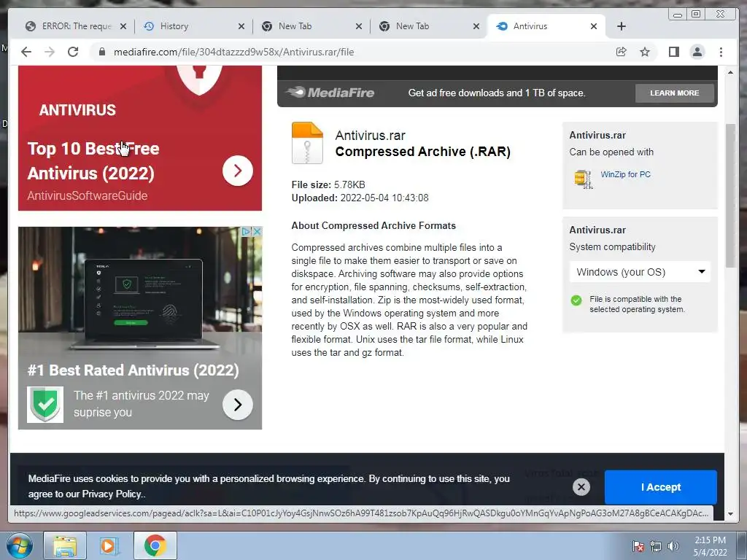Click the AntivirusSoftwareGuide ad link
Viewport: 747px width, 560px height.
[88, 195]
